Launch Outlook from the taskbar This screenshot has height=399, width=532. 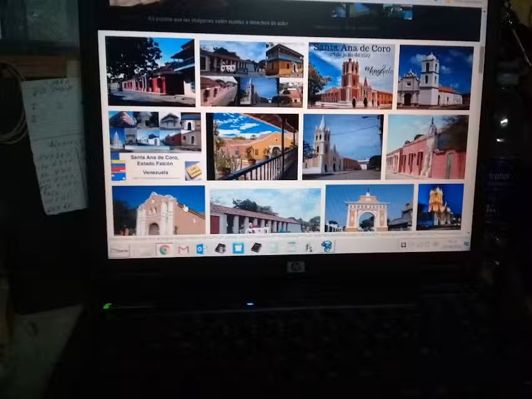(200, 249)
